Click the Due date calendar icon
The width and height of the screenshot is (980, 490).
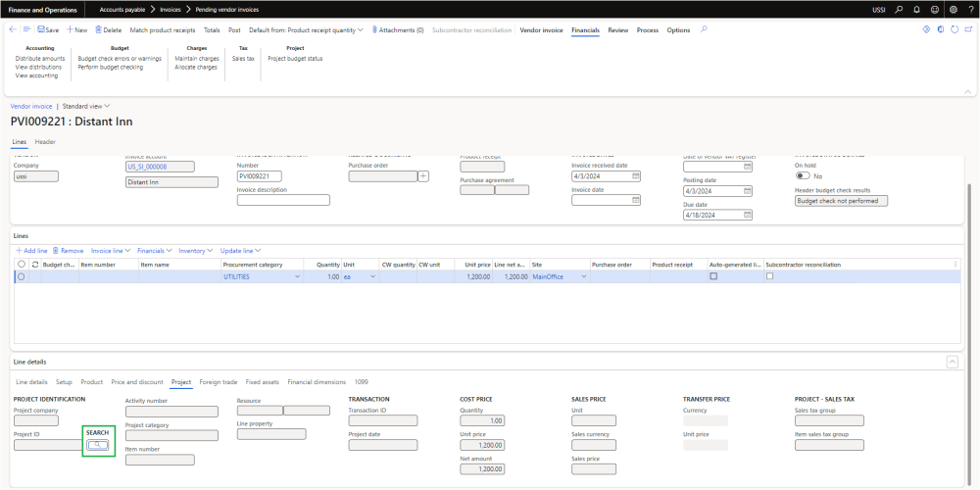coord(747,215)
